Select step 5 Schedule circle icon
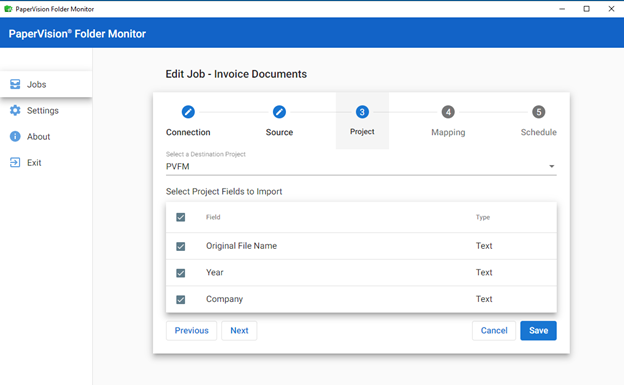Screen dimensions: 624x385 coord(539,112)
